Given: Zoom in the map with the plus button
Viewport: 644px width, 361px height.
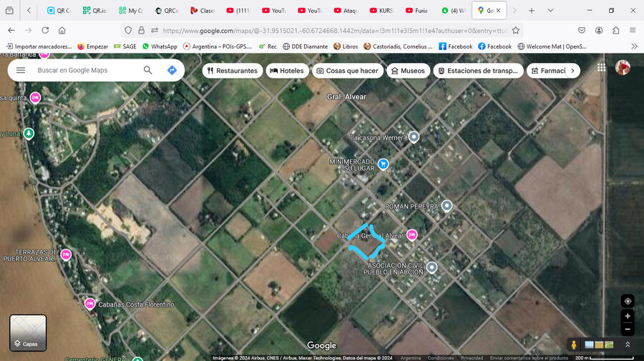Looking at the screenshot, I should (x=628, y=316).
